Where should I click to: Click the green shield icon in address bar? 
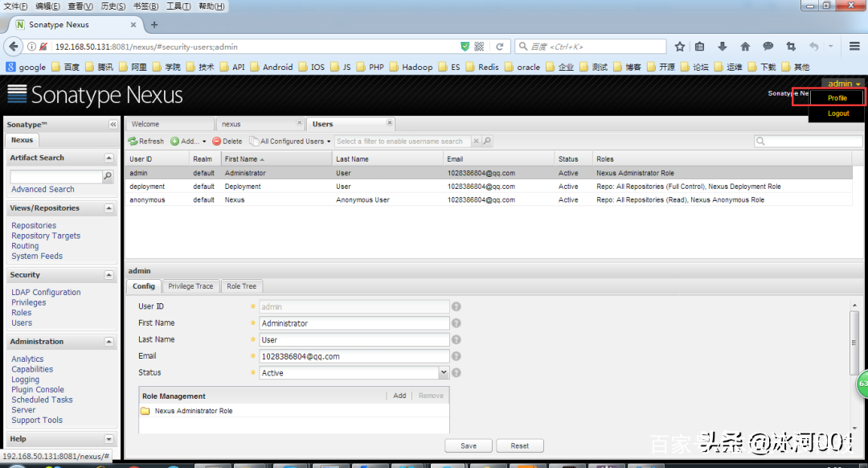click(465, 47)
